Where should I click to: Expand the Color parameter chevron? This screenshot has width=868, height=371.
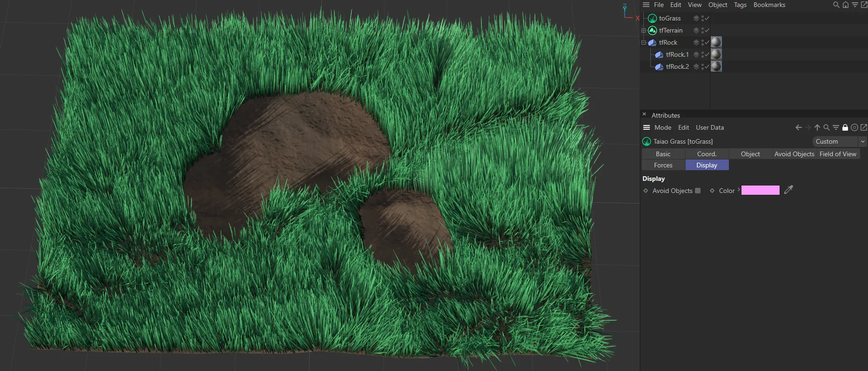[x=739, y=190]
